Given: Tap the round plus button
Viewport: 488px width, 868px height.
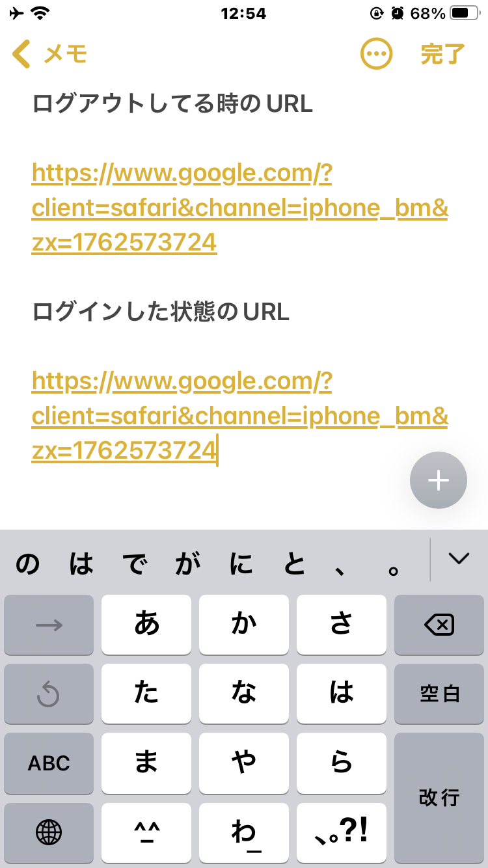Looking at the screenshot, I should tap(439, 480).
